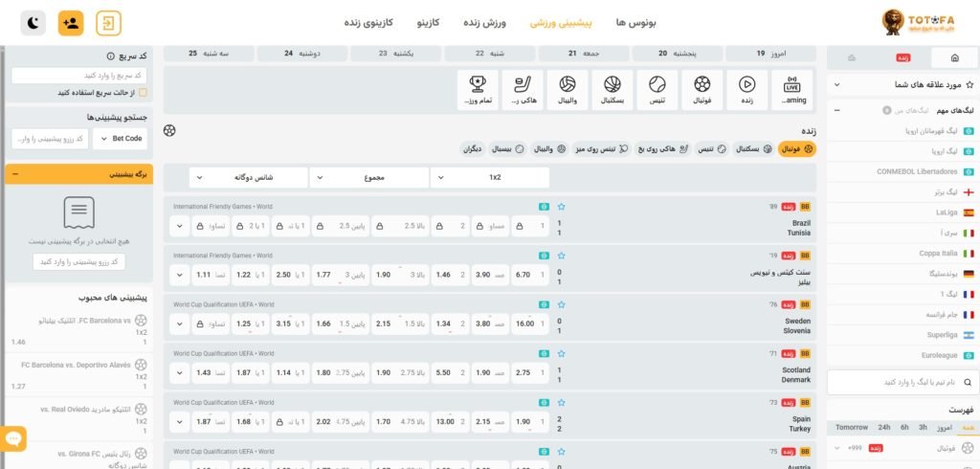
Task: Click the register (add user) icon
Action: tap(71, 22)
